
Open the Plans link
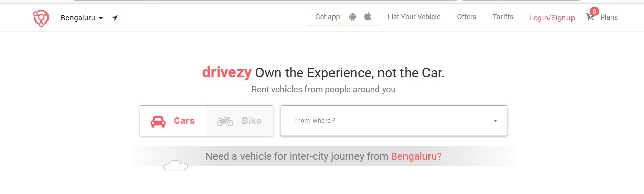(x=609, y=17)
